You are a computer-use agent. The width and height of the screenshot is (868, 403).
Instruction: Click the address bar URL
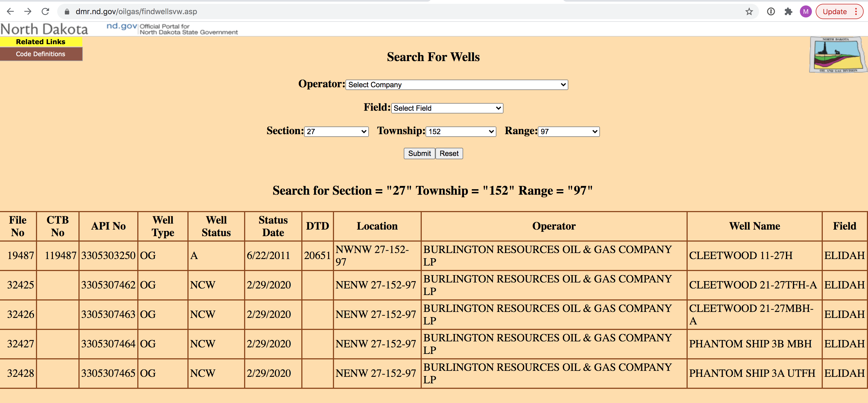[136, 12]
